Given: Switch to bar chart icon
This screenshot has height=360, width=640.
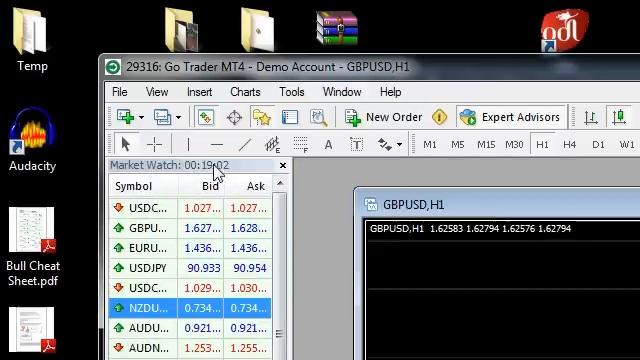Looking at the screenshot, I should [x=591, y=118].
